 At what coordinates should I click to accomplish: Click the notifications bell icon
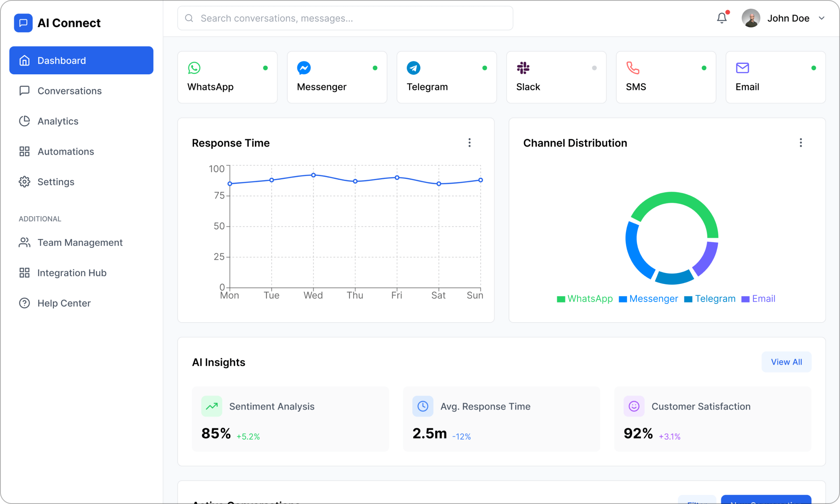[722, 18]
